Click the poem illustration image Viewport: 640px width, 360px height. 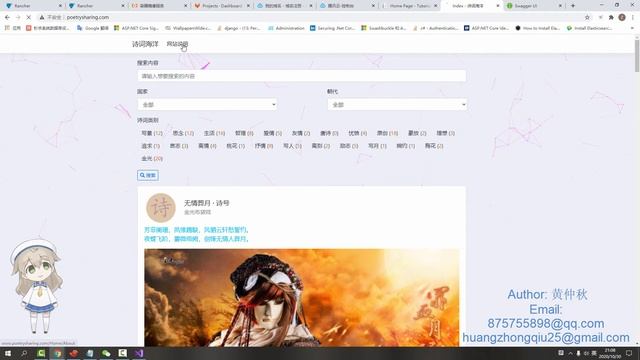click(302, 298)
